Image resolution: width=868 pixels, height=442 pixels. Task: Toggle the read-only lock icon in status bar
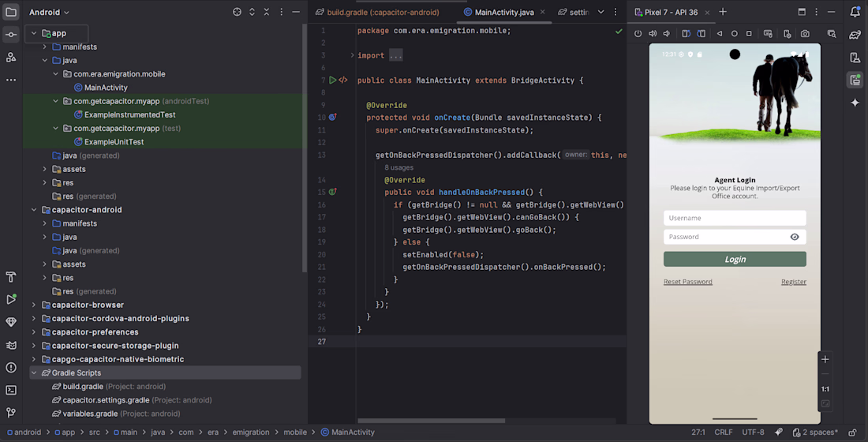[852, 432]
